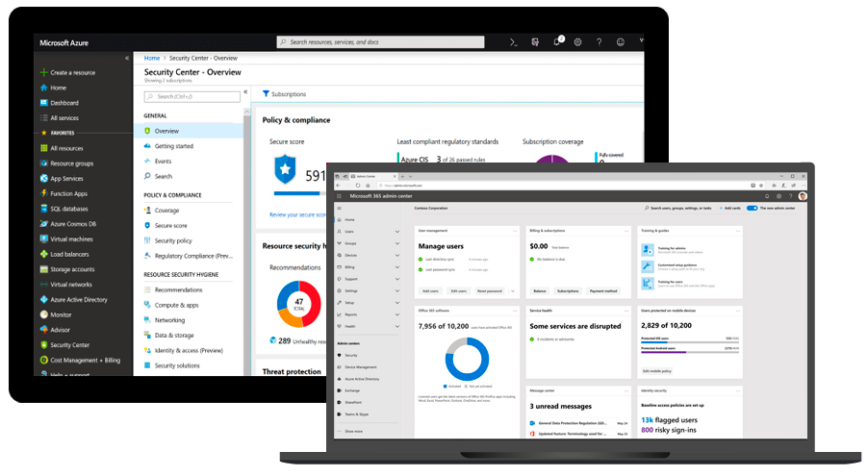Image resolution: width=868 pixels, height=476 pixels.
Task: Click Edit mobile policy button
Action: [657, 371]
